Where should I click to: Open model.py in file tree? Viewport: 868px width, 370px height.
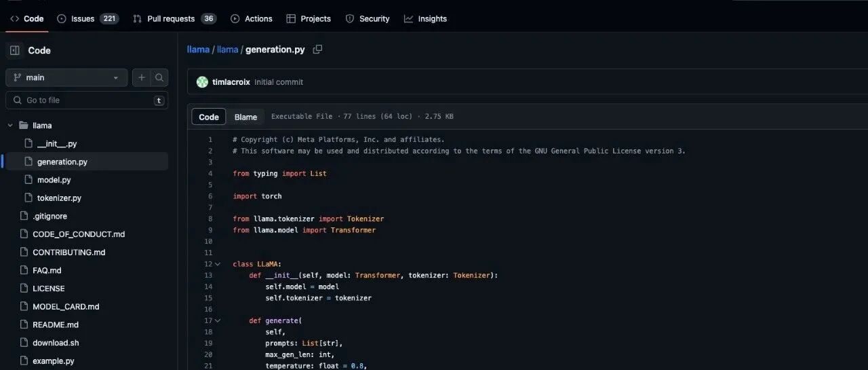coord(54,180)
